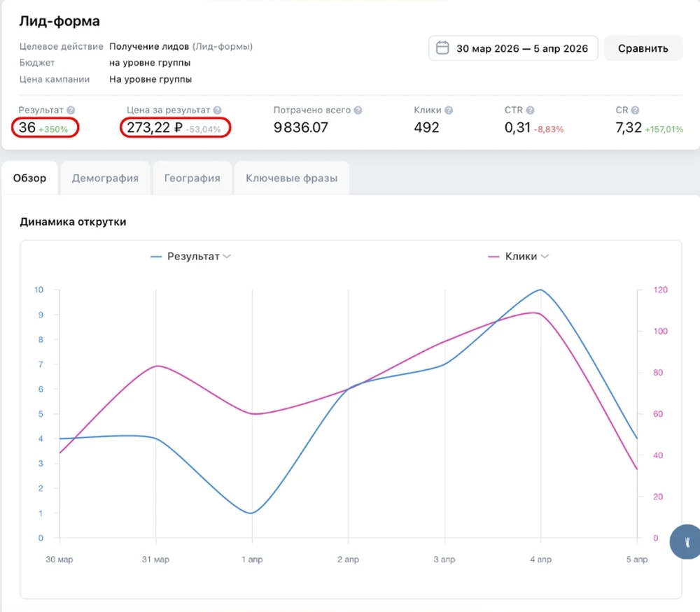
Task: Open the date range 30 мар 2026 — 5 апр 2026
Action: point(513,48)
